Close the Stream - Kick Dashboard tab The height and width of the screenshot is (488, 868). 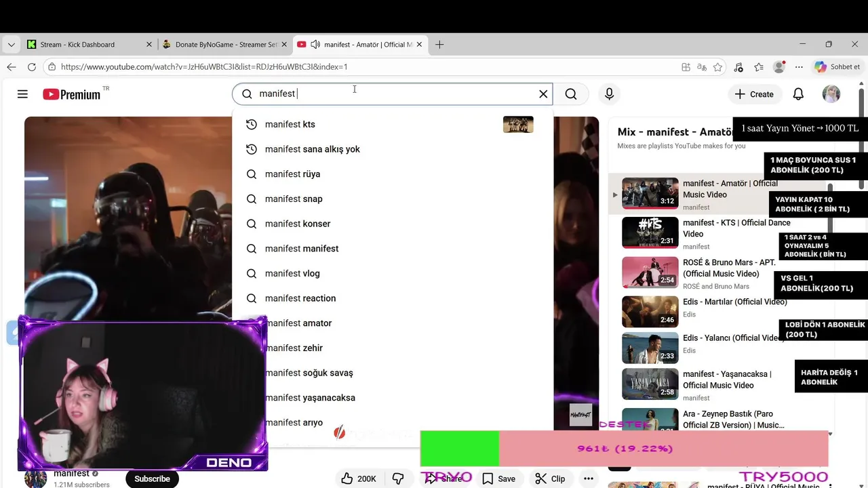[149, 45]
